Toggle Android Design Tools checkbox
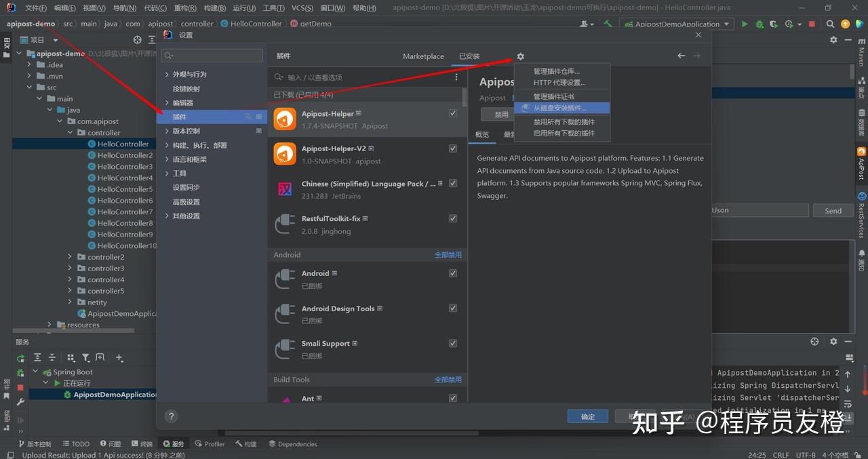Viewport: 868px width, 459px height. [x=453, y=308]
